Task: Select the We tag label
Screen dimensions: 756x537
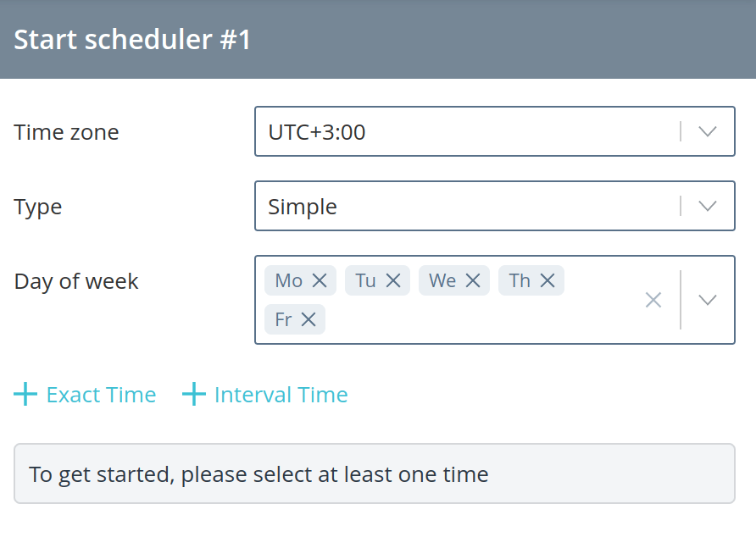Action: (442, 280)
